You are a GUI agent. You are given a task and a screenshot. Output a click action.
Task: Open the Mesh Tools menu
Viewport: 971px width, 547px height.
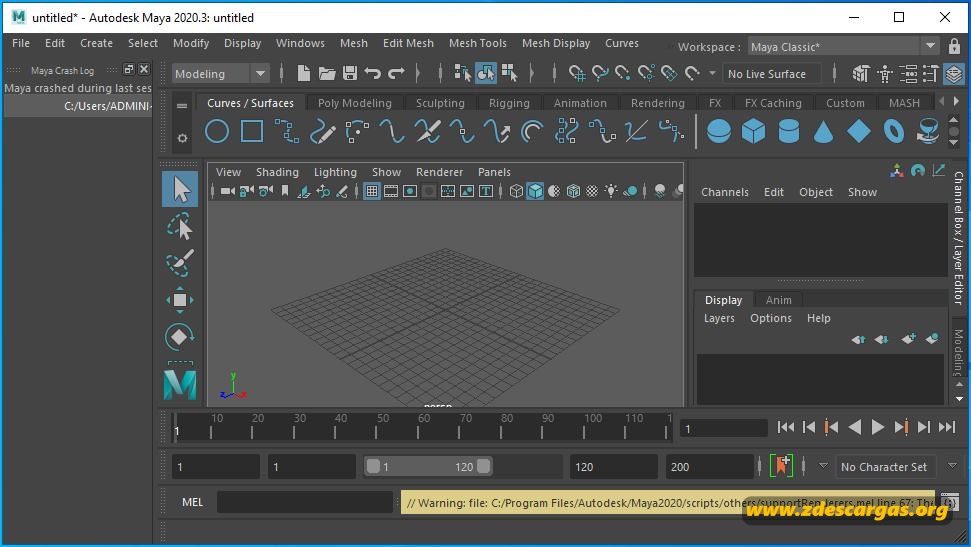tap(477, 43)
